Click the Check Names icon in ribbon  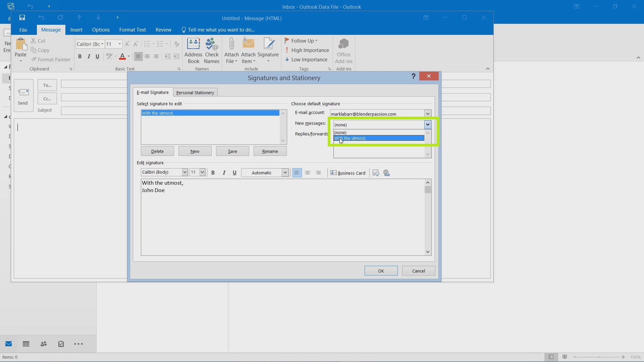pos(211,49)
